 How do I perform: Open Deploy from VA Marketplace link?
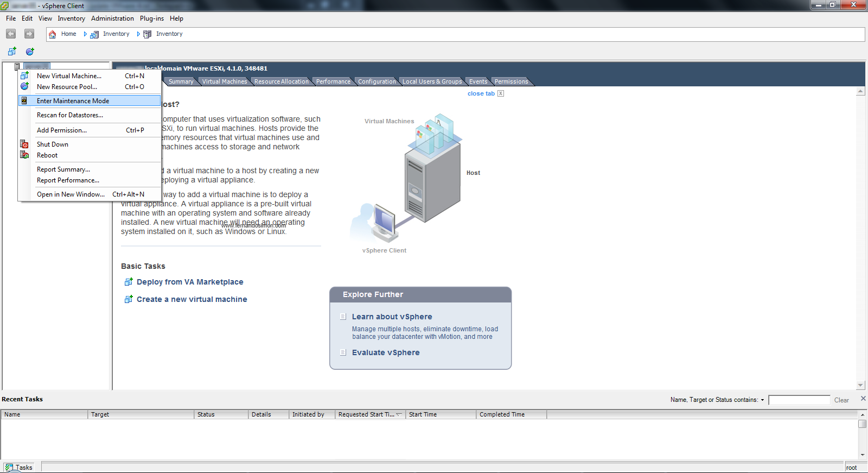[x=190, y=282]
